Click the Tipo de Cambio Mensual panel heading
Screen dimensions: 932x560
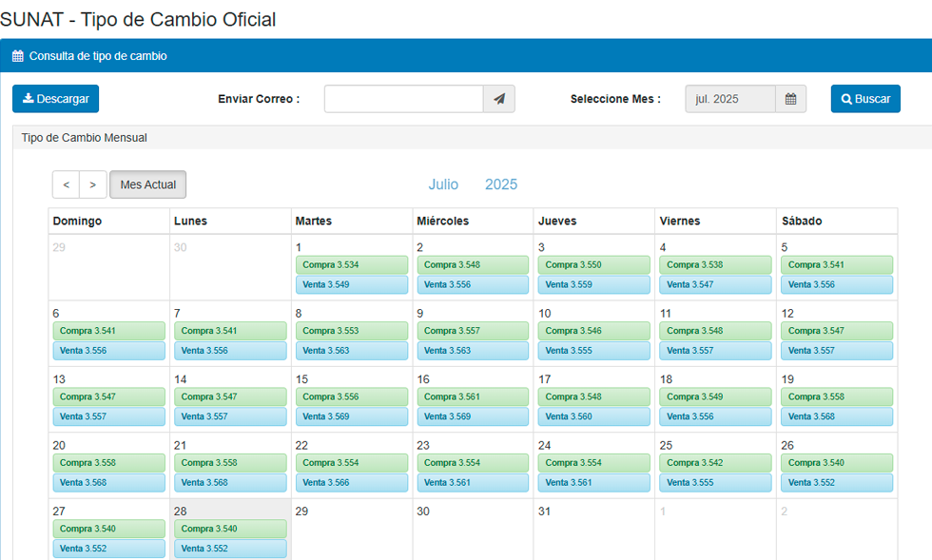(x=85, y=137)
